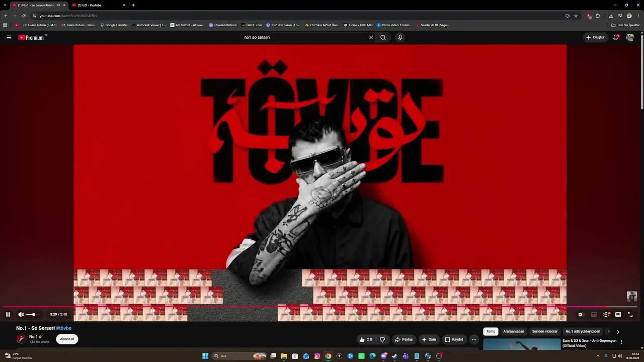Subscribe with the Abone ol button
Screen dimensions: 644x362
click(x=67, y=339)
